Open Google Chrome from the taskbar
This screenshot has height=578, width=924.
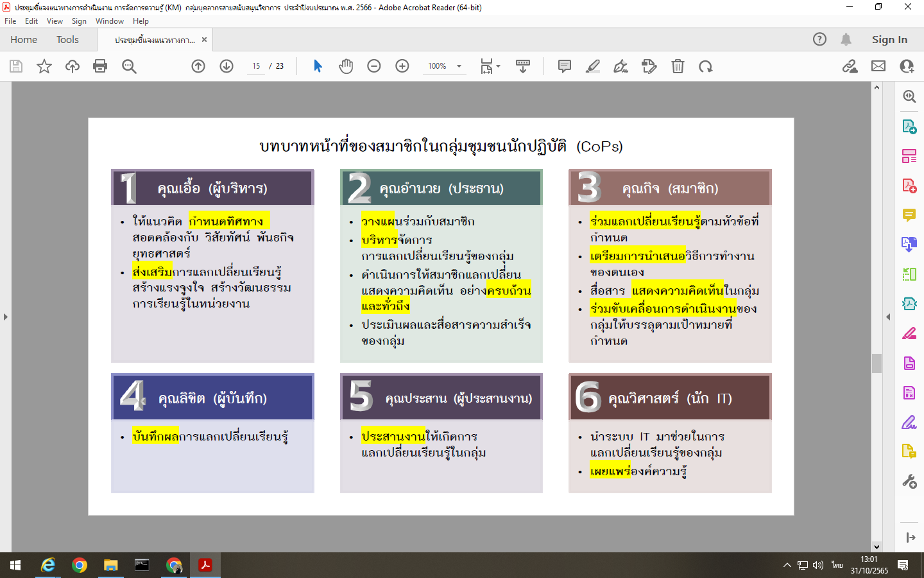(x=80, y=565)
